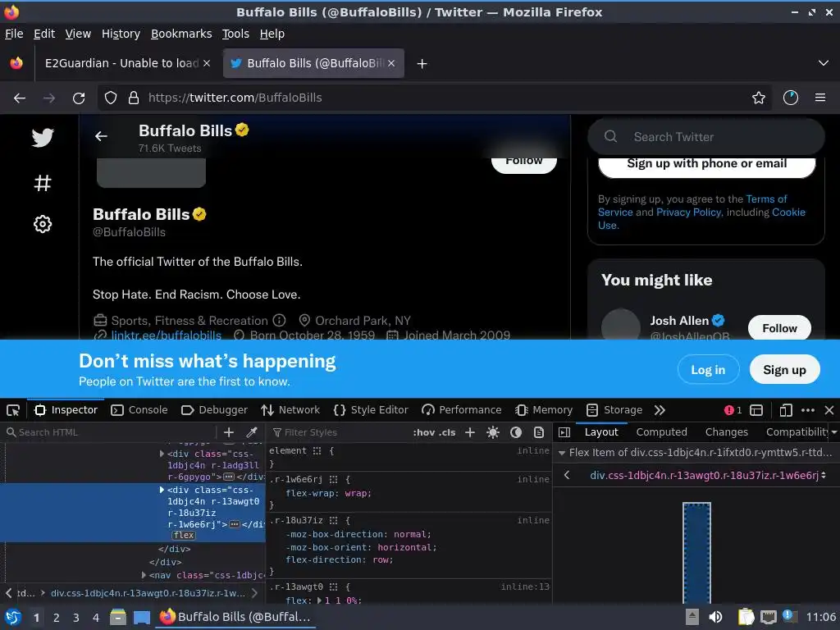The image size is (840, 630).
Task: Switch to the Console tab
Action: [139, 410]
